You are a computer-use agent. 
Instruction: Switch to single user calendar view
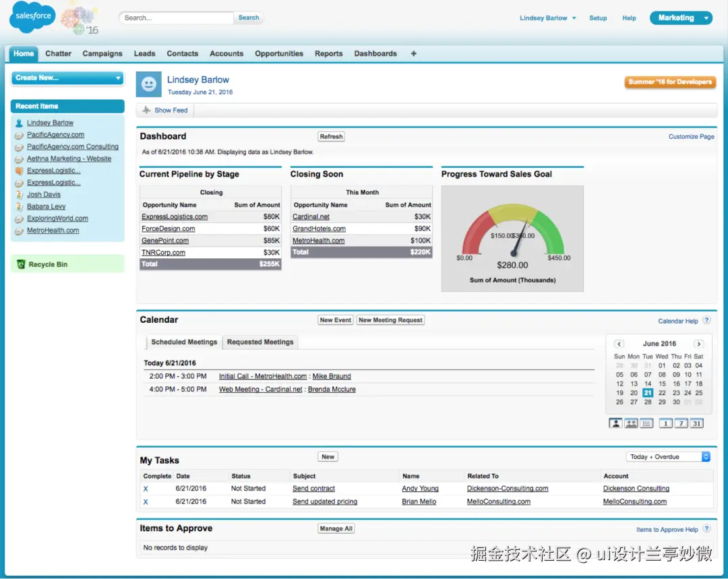pyautogui.click(x=615, y=423)
